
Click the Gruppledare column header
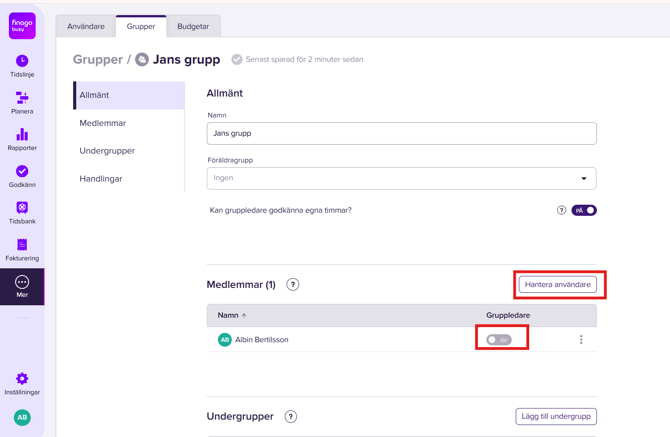pos(508,315)
